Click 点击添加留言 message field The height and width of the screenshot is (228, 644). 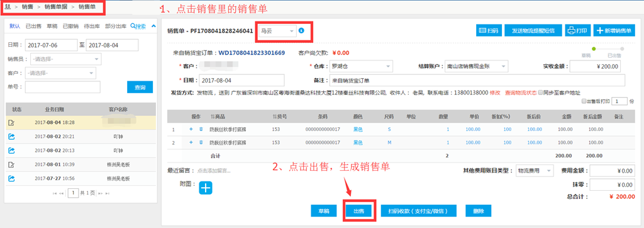point(214,171)
